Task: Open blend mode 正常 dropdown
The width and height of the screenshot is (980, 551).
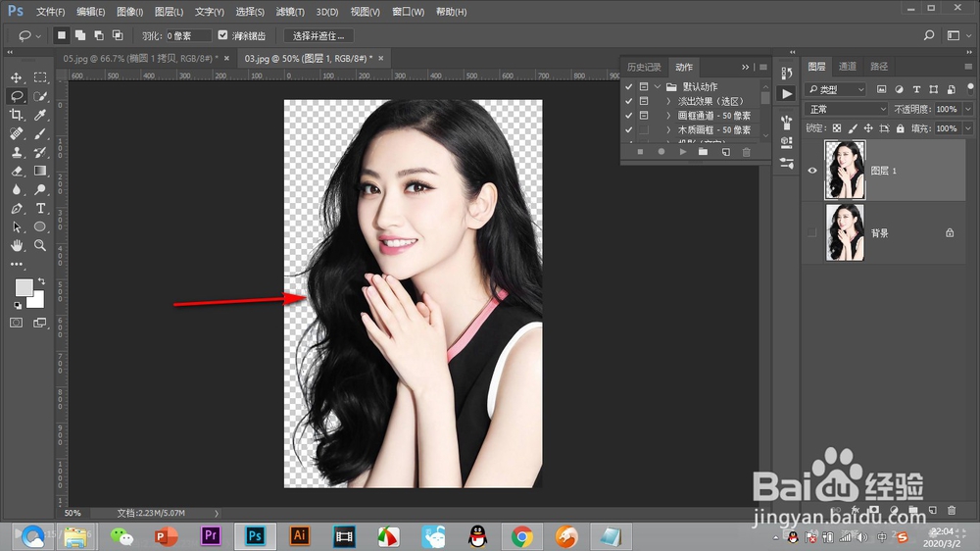Action: [847, 109]
